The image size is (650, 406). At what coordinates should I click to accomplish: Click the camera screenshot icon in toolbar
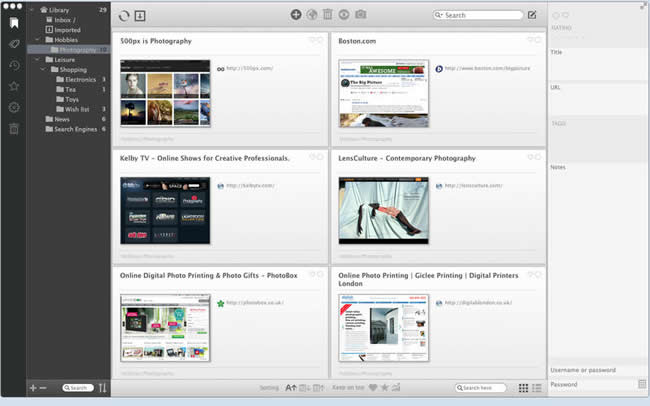[360, 15]
